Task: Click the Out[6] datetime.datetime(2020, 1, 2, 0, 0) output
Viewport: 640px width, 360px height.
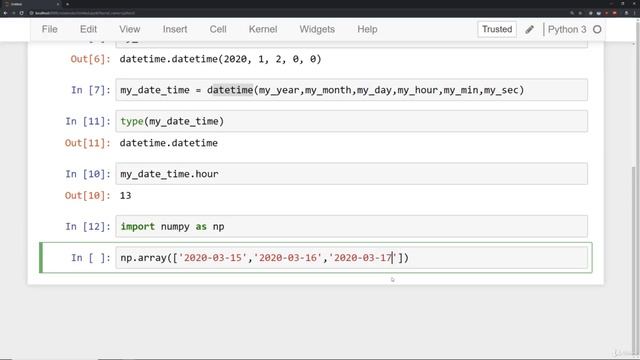Action: [220, 59]
